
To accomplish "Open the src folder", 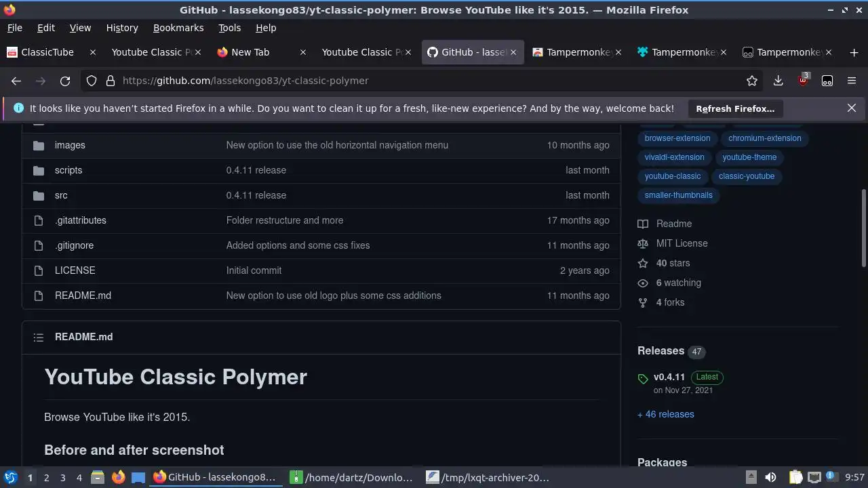I will [61, 195].
